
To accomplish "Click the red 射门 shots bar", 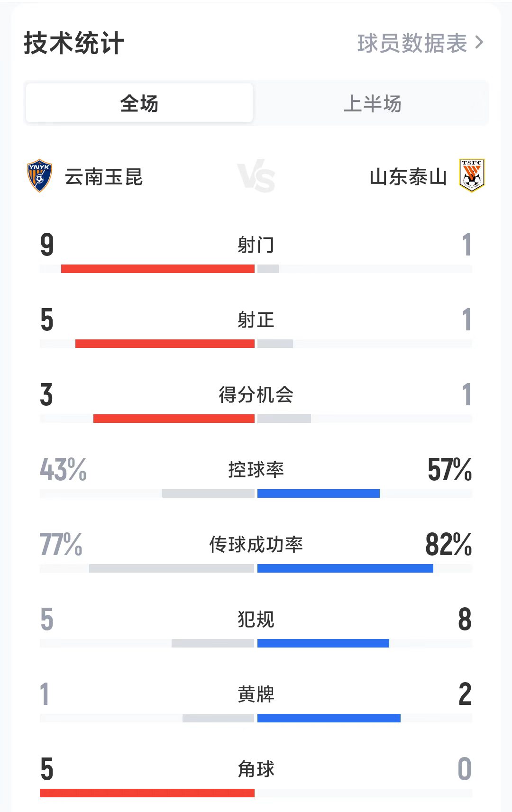I will [x=158, y=269].
